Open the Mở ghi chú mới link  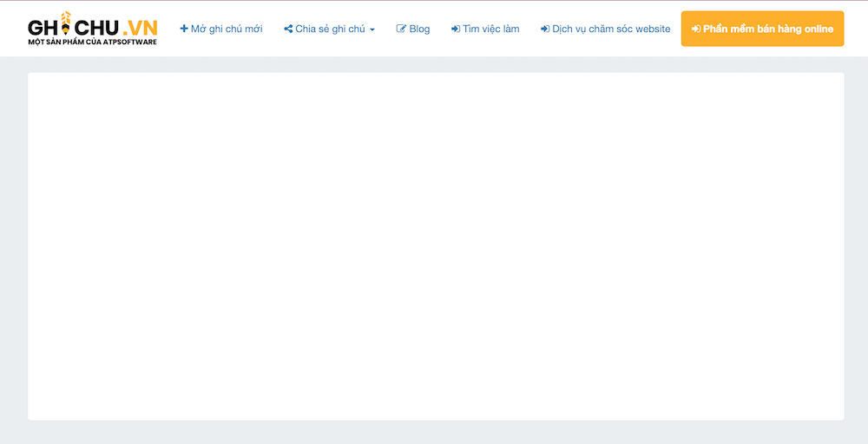pos(220,29)
